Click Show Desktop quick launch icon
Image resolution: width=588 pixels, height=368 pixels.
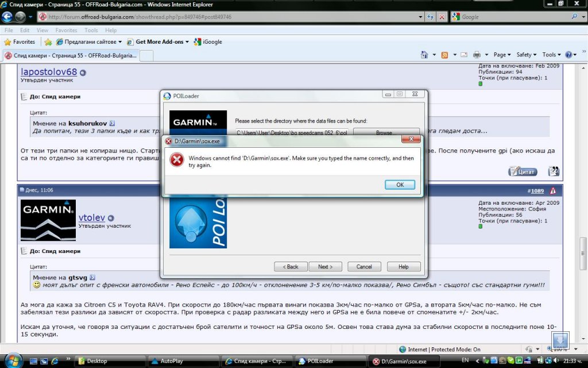tap(33, 361)
